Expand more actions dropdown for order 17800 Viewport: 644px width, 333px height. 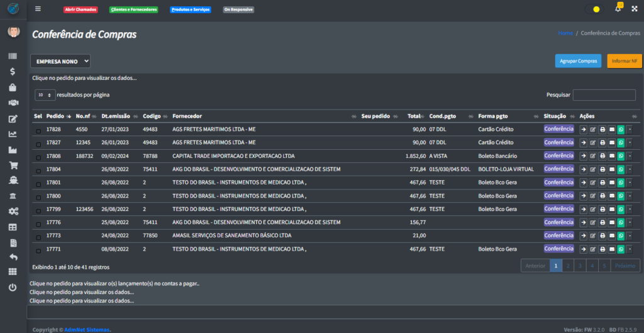630,196
